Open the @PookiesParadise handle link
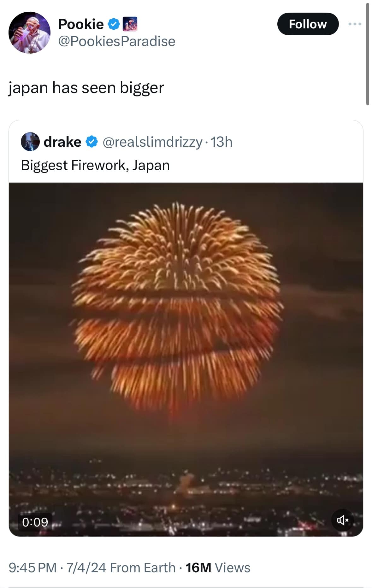This screenshot has height=588, width=372. (x=117, y=41)
